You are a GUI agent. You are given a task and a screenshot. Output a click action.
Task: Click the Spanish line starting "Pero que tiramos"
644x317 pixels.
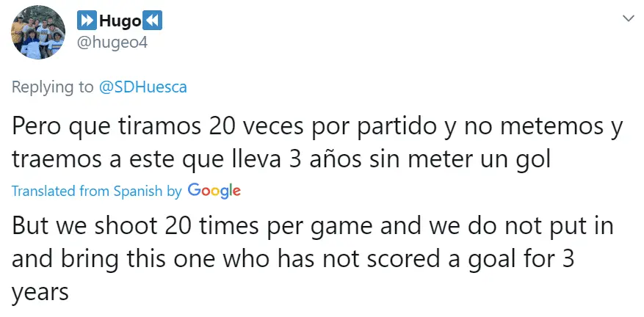tap(317, 125)
